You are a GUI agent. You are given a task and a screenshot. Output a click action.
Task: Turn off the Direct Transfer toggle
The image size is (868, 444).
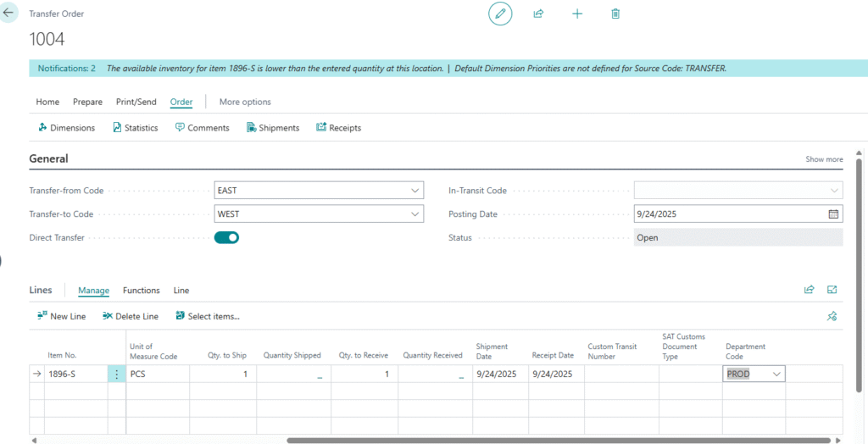pos(226,238)
